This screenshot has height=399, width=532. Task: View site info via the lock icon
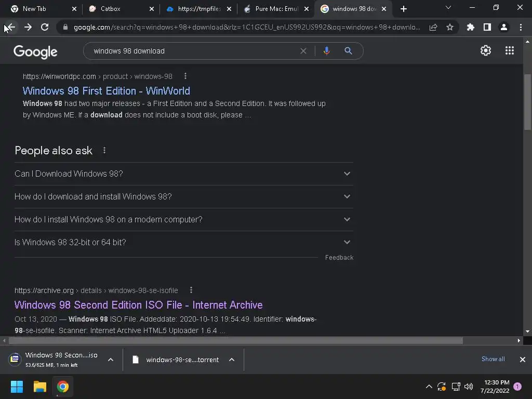pyautogui.click(x=65, y=27)
